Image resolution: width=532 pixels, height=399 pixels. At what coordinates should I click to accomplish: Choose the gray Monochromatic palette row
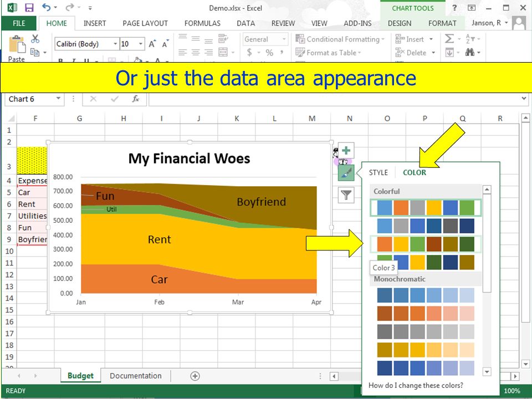click(x=426, y=331)
